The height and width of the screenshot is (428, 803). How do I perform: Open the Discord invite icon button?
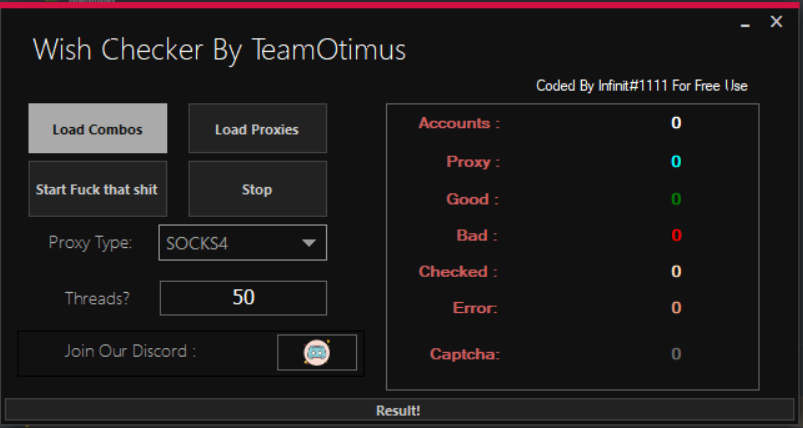(316, 352)
